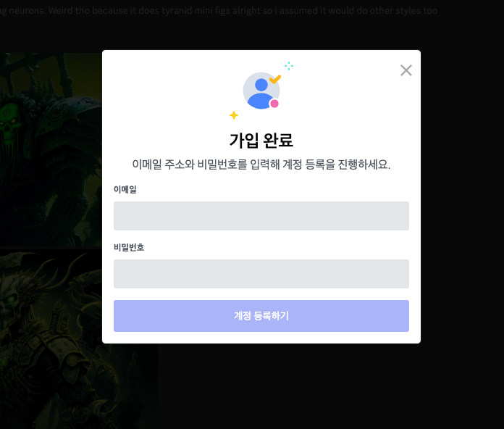Viewport: 504px width, 429px height.
Task: Click the 이메일 input field
Action: 261,216
